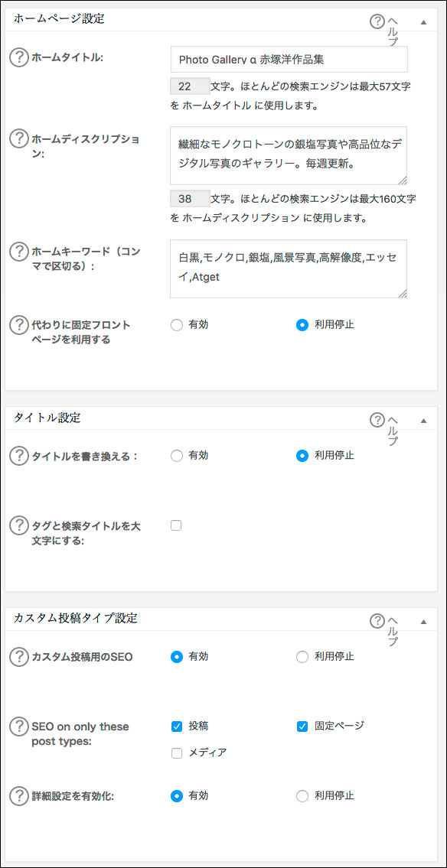Collapse the タイトル設定 panel arrow

coord(424,421)
